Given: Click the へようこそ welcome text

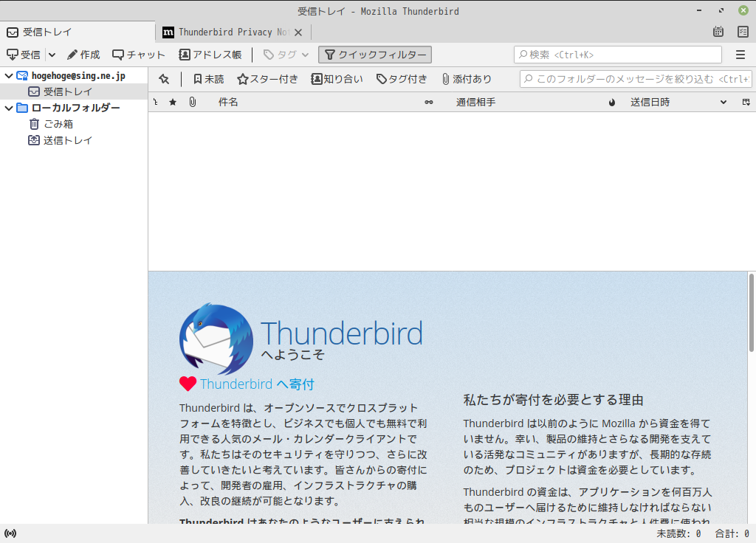Looking at the screenshot, I should coord(292,355).
